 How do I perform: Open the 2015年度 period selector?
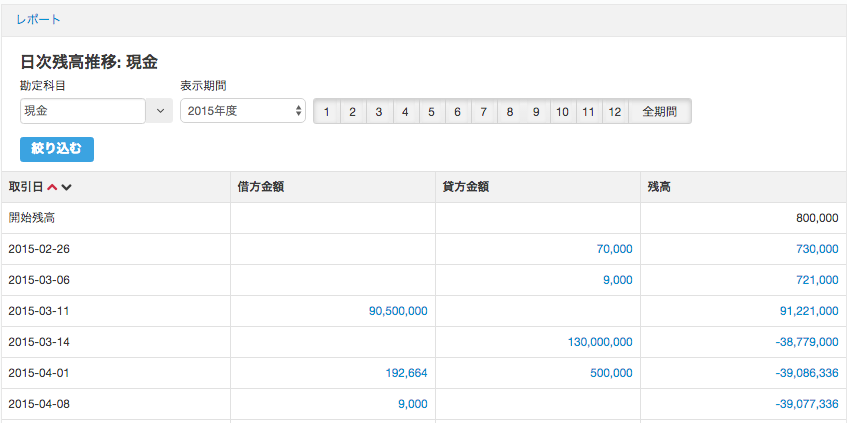click(243, 111)
